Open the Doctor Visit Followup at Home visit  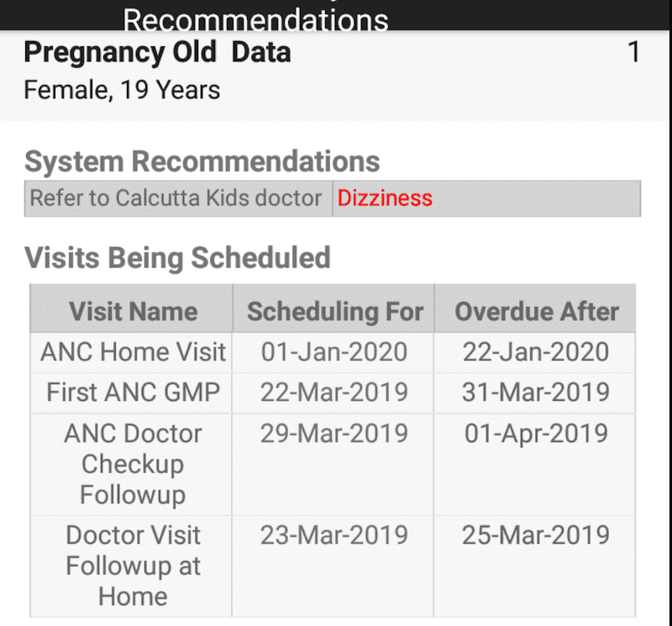[x=133, y=566]
